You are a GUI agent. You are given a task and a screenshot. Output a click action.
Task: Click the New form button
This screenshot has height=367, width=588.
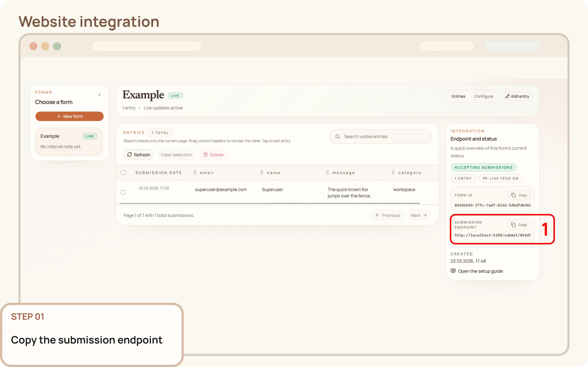(69, 116)
